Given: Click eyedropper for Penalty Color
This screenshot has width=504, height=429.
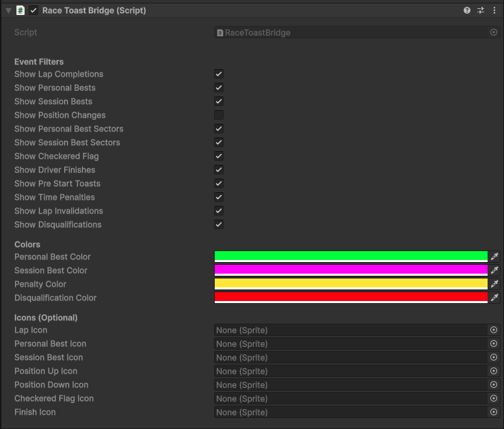Looking at the screenshot, I should point(494,284).
